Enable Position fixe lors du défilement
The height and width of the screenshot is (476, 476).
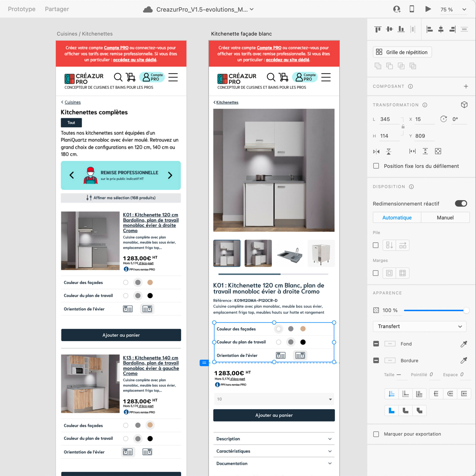click(376, 166)
